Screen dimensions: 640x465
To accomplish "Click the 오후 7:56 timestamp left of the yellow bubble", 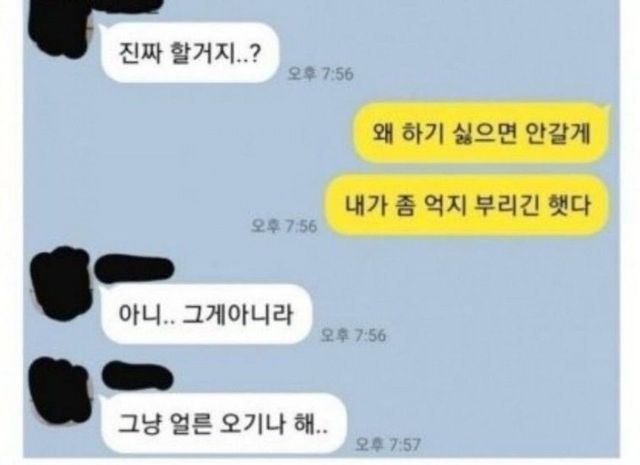I will (x=284, y=226).
